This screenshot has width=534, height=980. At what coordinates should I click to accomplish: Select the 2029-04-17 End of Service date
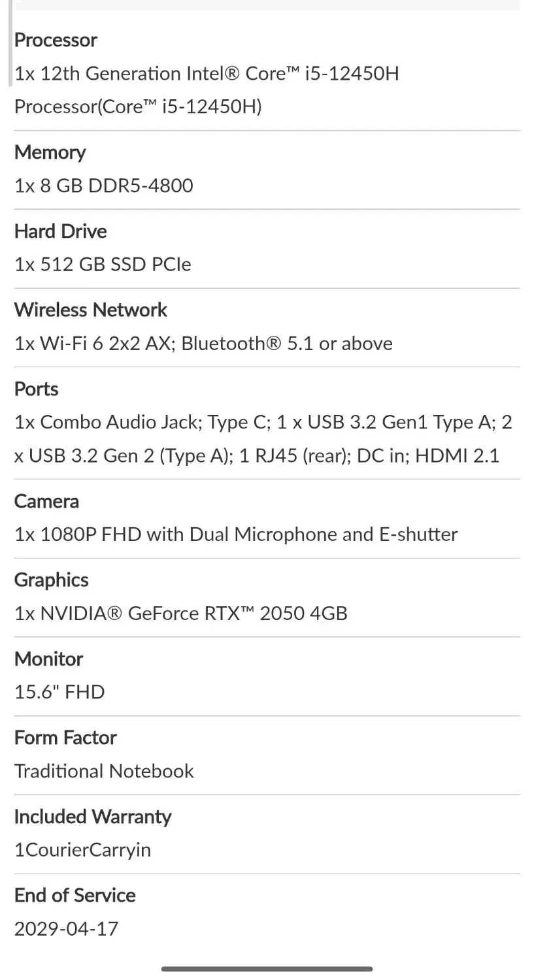[66, 928]
